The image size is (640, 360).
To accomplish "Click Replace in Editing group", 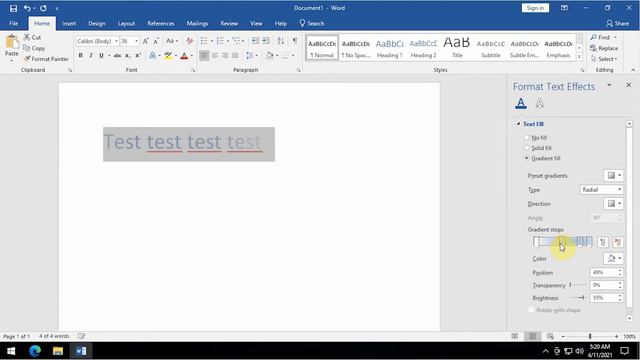I will point(604,48).
